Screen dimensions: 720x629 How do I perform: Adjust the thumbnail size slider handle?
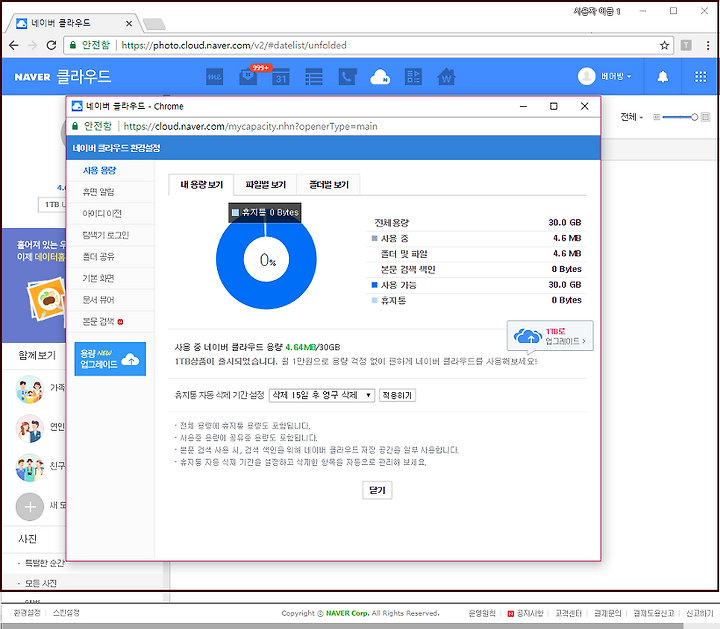tap(694, 117)
